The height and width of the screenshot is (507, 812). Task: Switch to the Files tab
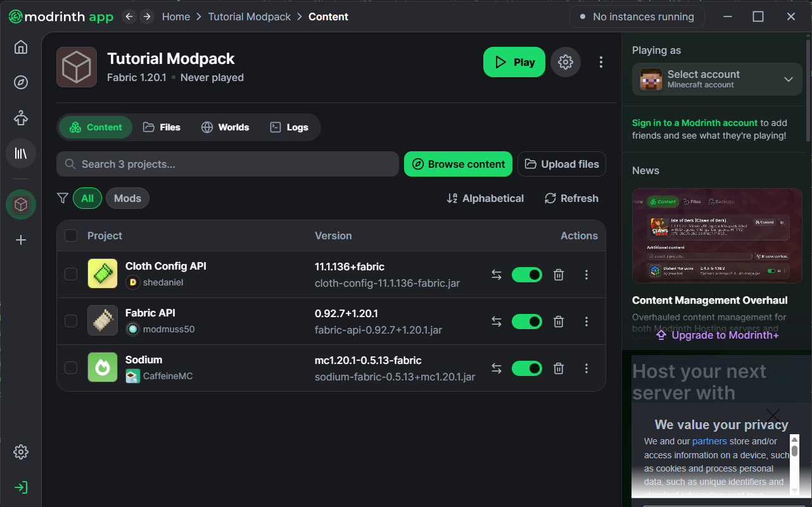coord(162,127)
